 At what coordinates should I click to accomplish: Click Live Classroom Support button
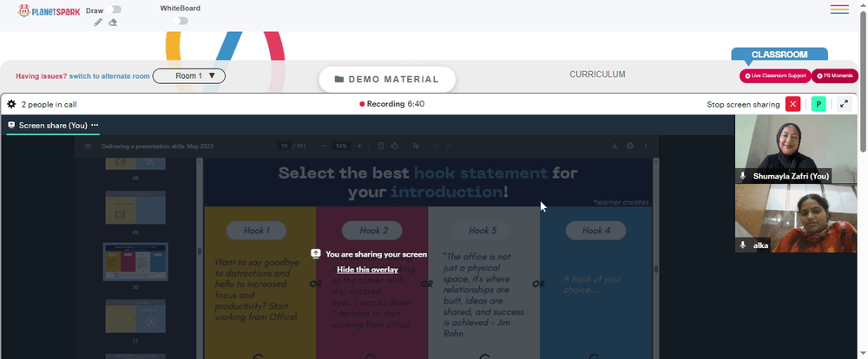pyautogui.click(x=775, y=75)
